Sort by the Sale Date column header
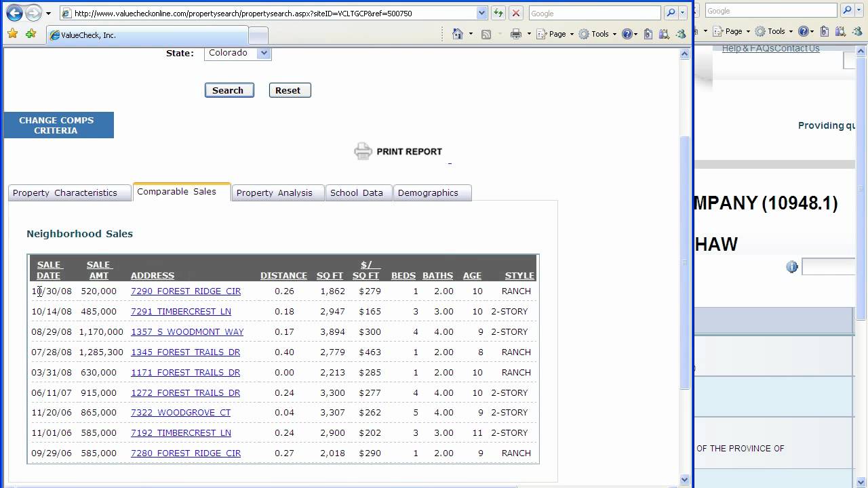The image size is (868, 488). (49, 270)
